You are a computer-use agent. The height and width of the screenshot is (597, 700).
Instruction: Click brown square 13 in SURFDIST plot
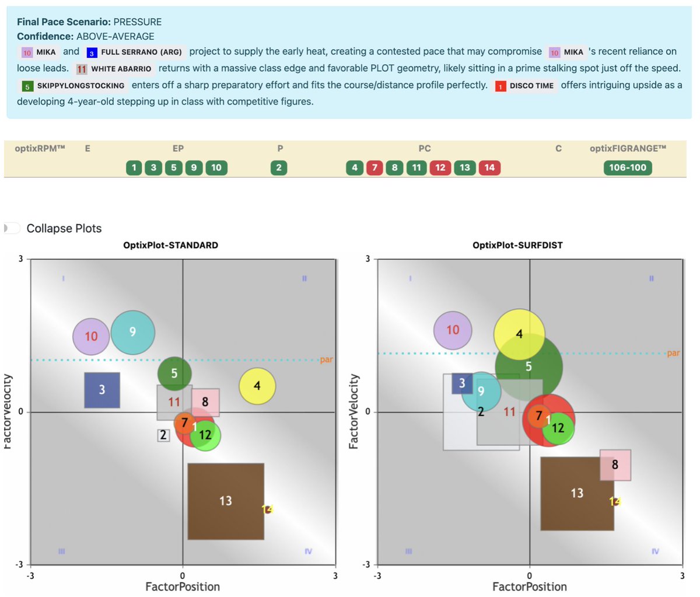coord(577,494)
